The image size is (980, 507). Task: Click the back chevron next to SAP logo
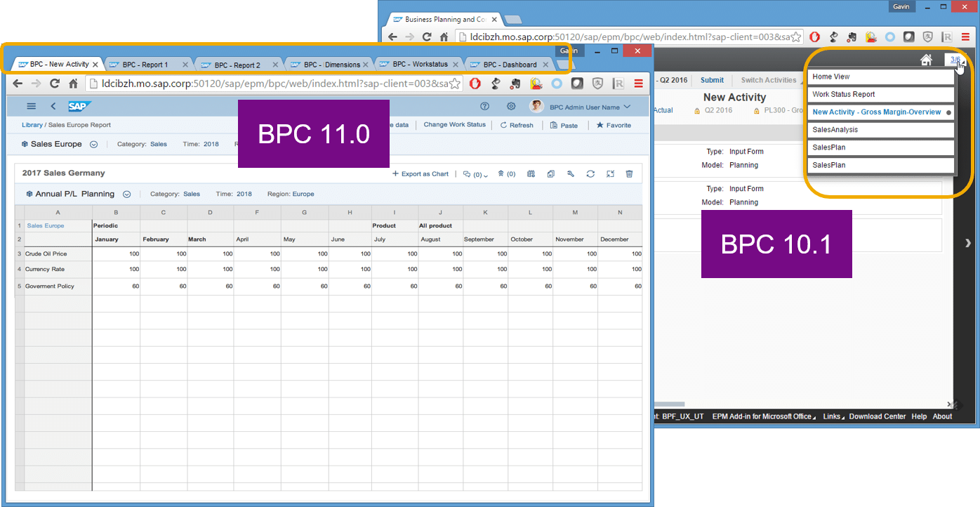point(53,106)
